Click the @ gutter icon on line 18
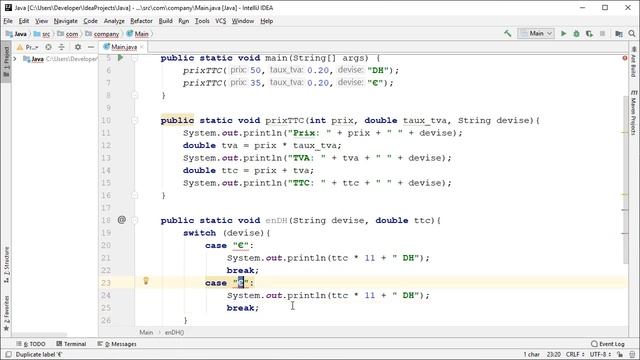The image size is (640, 360). [122, 220]
